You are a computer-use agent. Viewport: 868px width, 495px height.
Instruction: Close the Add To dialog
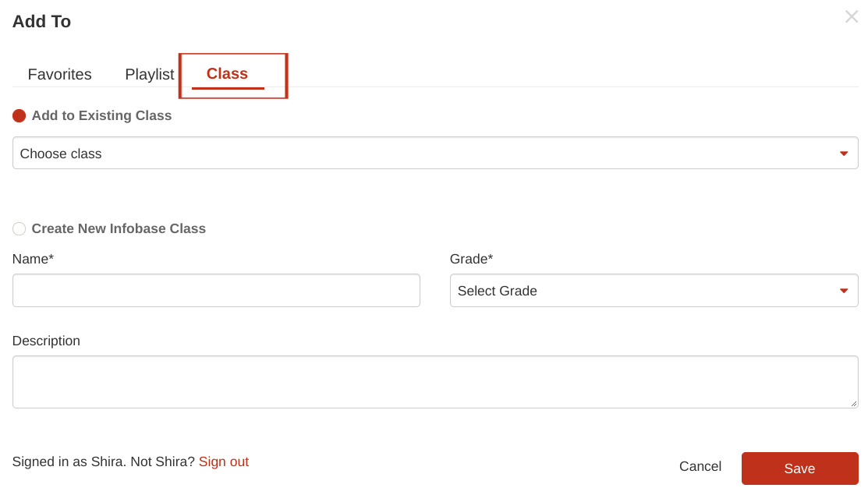click(852, 16)
